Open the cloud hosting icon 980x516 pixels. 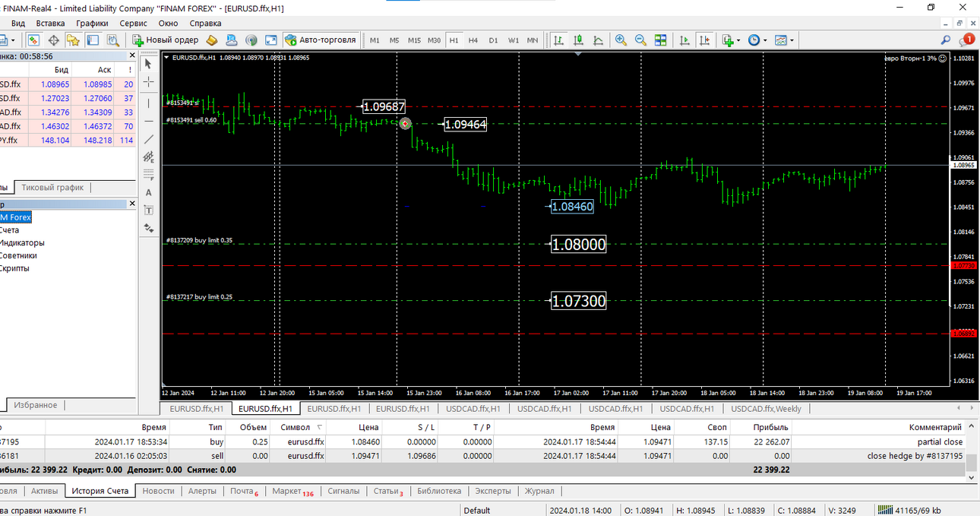(232, 40)
